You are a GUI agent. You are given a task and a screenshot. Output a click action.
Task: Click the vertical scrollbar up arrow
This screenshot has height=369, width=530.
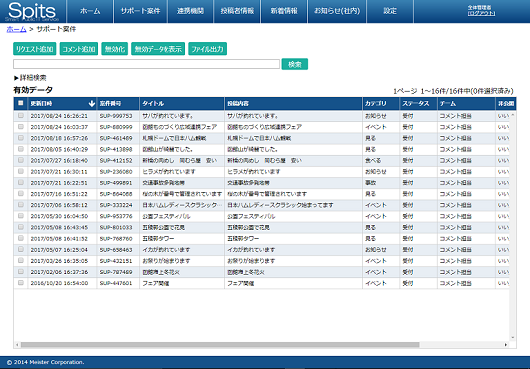click(512, 116)
